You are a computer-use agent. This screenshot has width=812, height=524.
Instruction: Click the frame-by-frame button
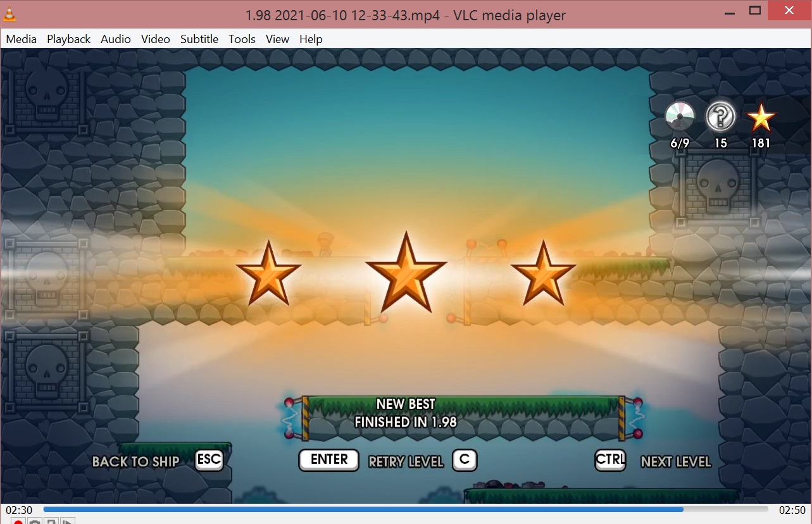(x=68, y=521)
